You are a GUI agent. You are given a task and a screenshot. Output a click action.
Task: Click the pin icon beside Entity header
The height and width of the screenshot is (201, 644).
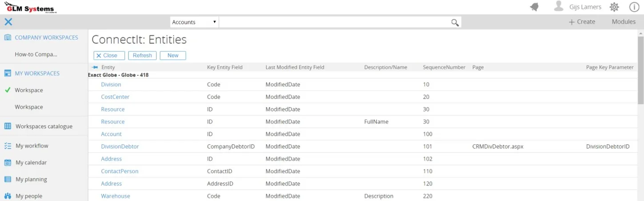(x=95, y=67)
